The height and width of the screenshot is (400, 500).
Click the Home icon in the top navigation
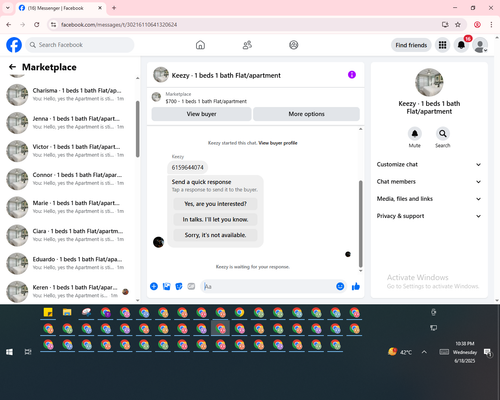coord(200,45)
